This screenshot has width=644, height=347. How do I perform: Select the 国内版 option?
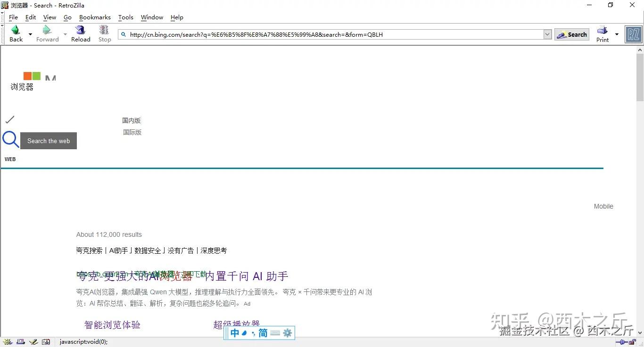[132, 121]
